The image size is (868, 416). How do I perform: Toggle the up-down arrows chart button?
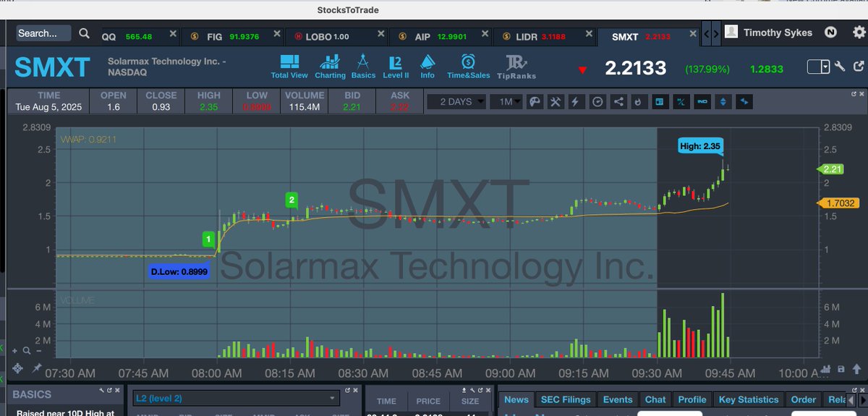tap(723, 102)
